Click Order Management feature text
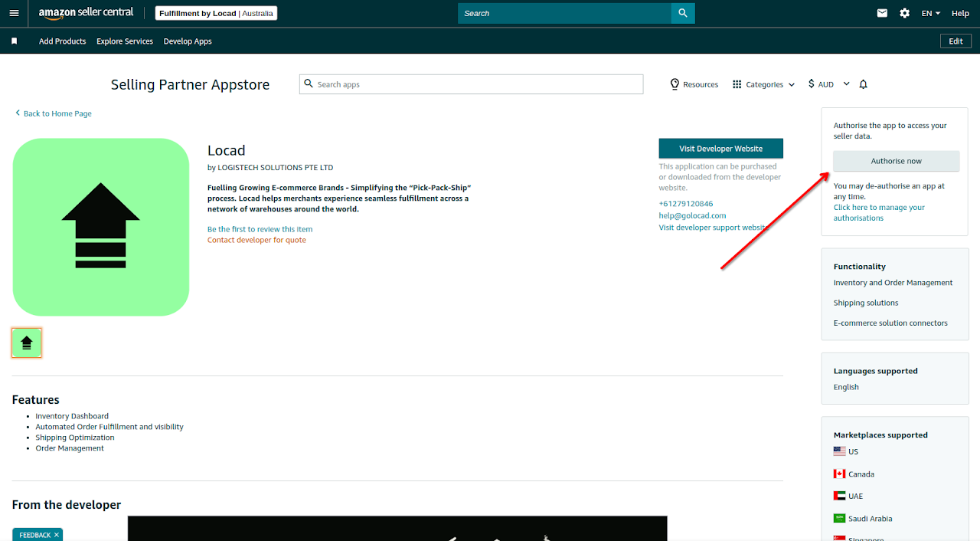Viewport: 980px width, 541px height. pyautogui.click(x=70, y=448)
